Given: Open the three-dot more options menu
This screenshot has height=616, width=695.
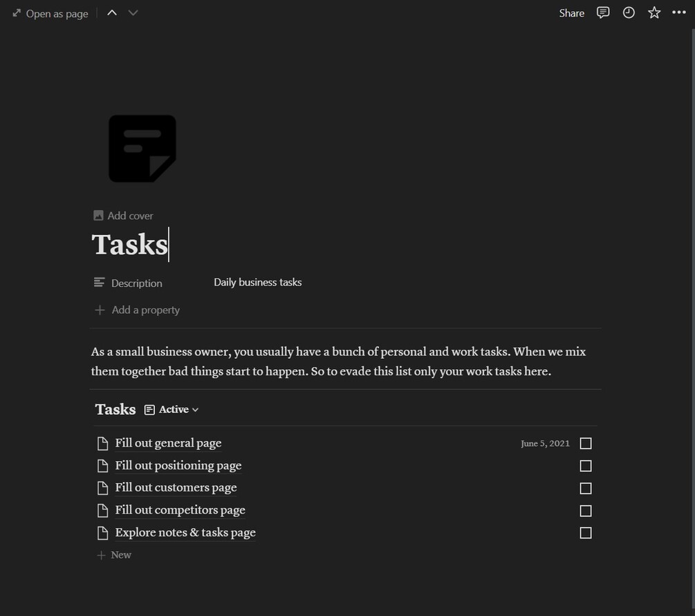Looking at the screenshot, I should [679, 13].
